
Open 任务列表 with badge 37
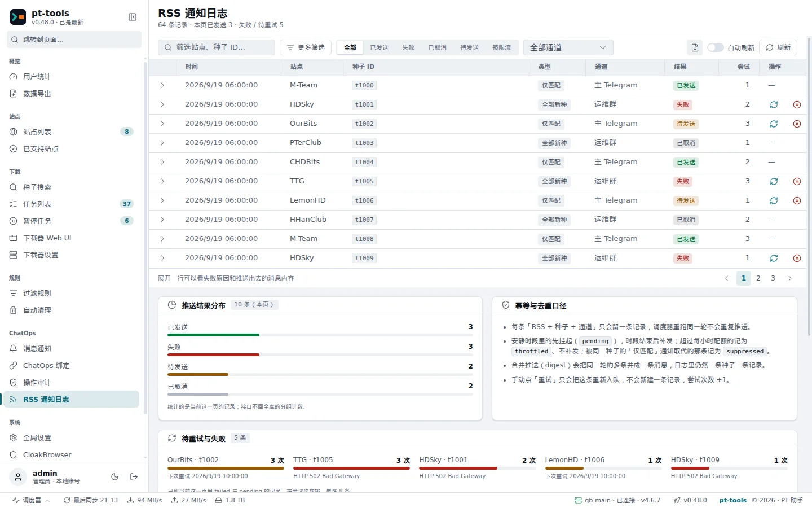(71, 204)
